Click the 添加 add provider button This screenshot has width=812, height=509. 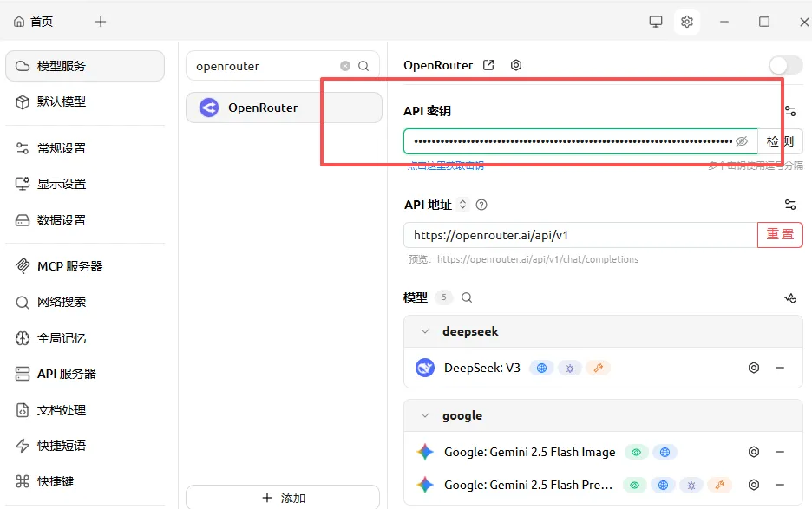click(x=283, y=498)
